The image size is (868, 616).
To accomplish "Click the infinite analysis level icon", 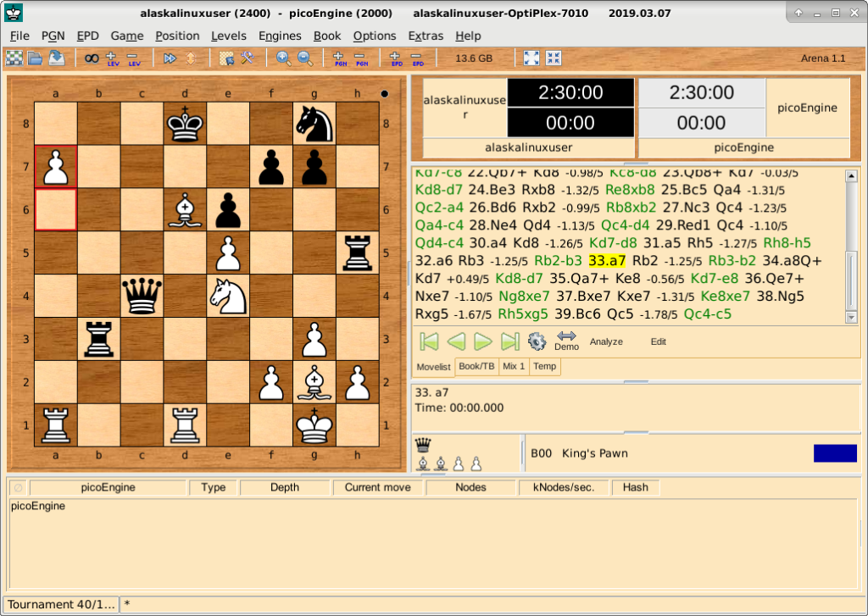I will [x=91, y=58].
